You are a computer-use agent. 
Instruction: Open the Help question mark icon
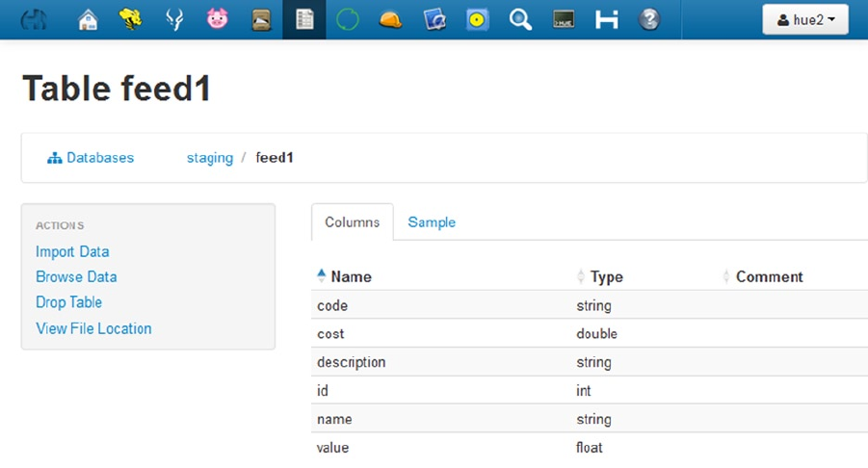pos(650,19)
